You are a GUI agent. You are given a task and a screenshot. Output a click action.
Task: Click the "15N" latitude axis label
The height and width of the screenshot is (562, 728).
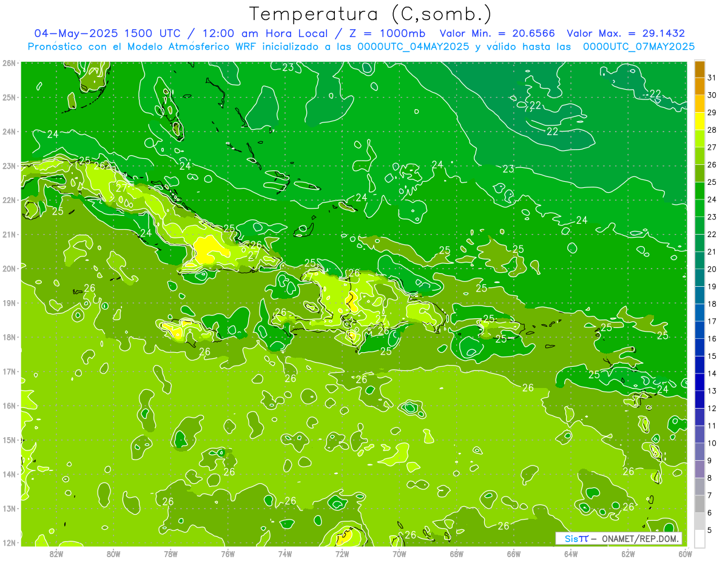point(9,440)
